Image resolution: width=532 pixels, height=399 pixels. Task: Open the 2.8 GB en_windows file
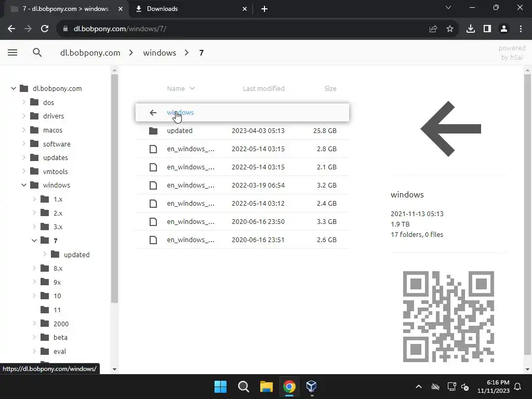tap(242, 149)
